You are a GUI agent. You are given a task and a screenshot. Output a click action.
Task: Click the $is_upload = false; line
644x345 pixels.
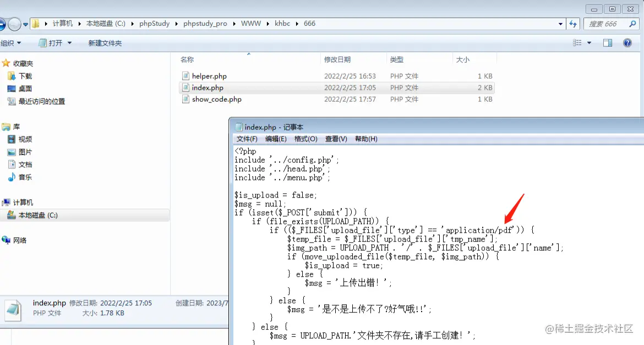click(x=276, y=195)
